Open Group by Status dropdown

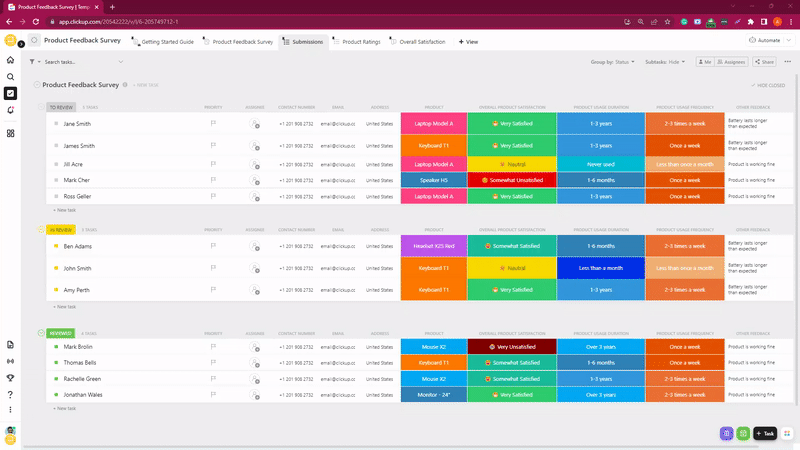coord(613,62)
